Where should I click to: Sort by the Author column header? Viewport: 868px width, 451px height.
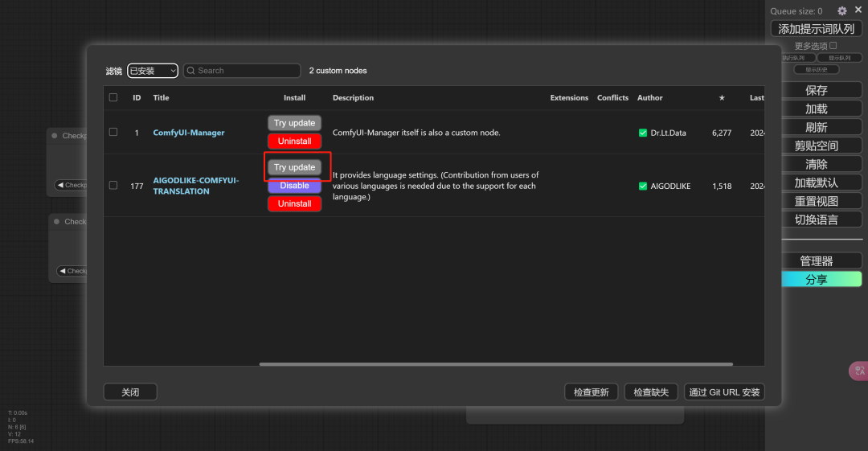coord(650,97)
